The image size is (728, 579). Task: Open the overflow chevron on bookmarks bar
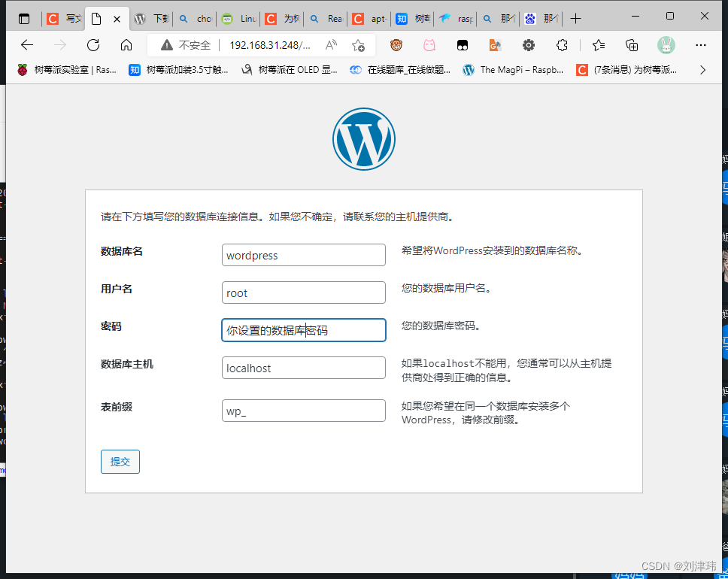pos(702,70)
